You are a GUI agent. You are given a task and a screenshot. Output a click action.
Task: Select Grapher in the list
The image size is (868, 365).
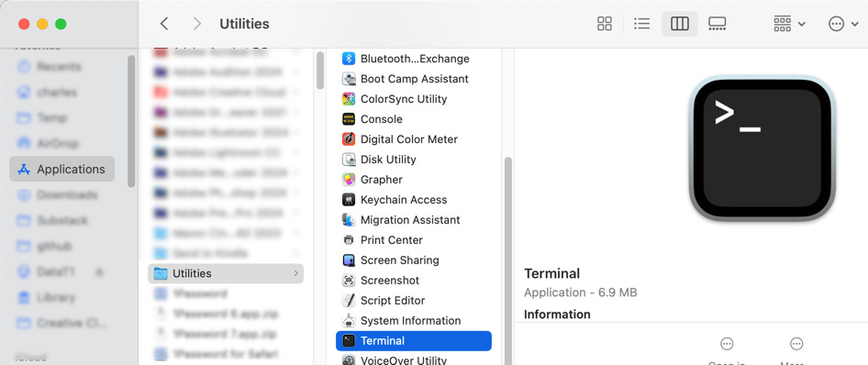tap(414, 179)
